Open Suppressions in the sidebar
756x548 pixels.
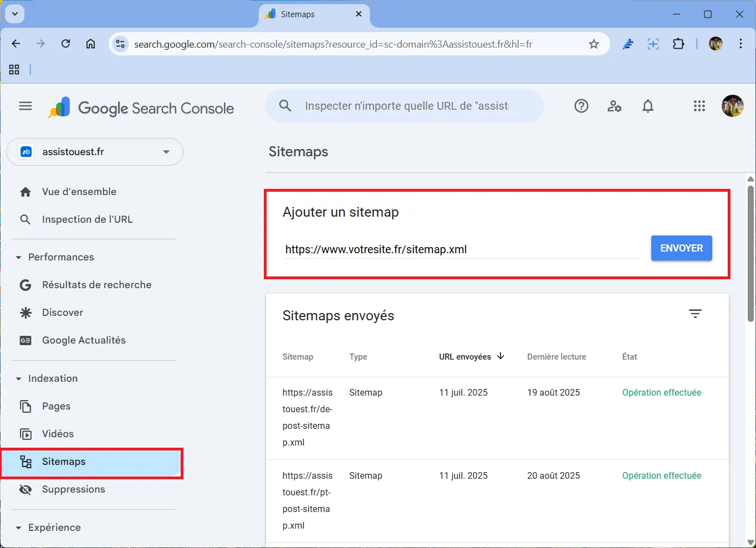[73, 489]
